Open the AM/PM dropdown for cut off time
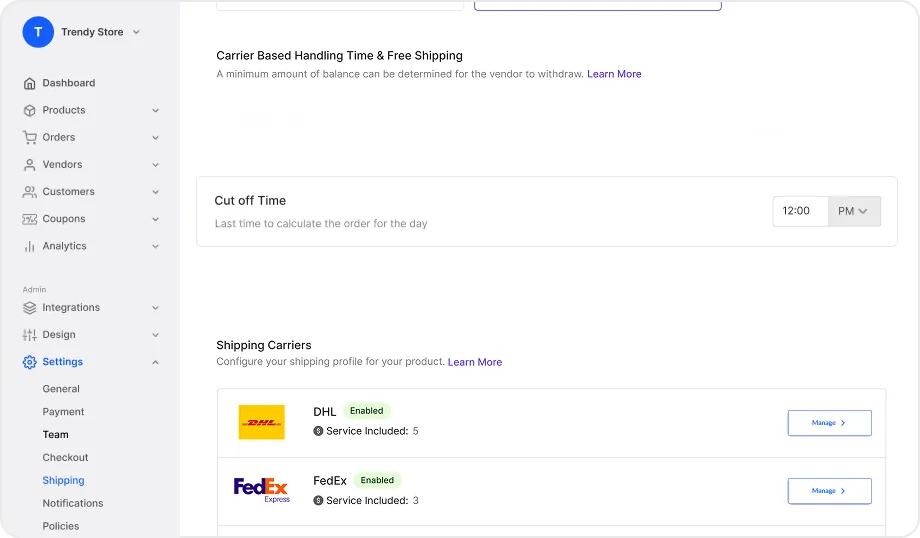The height and width of the screenshot is (538, 920). 854,211
